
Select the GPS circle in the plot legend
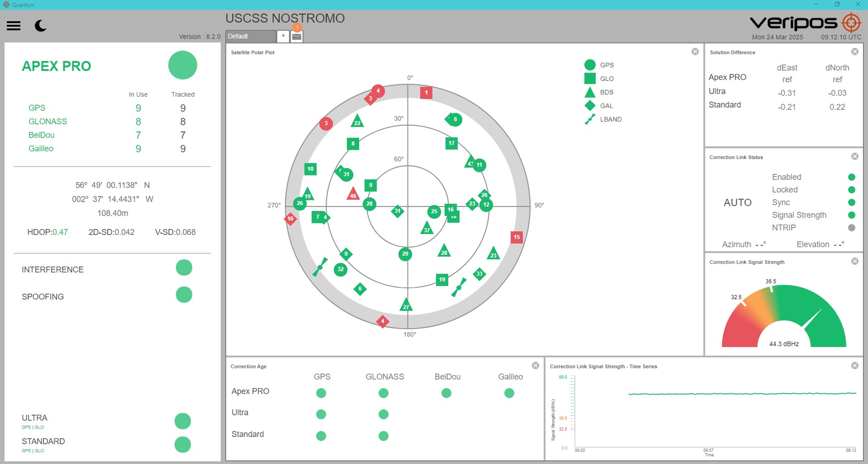click(x=589, y=65)
